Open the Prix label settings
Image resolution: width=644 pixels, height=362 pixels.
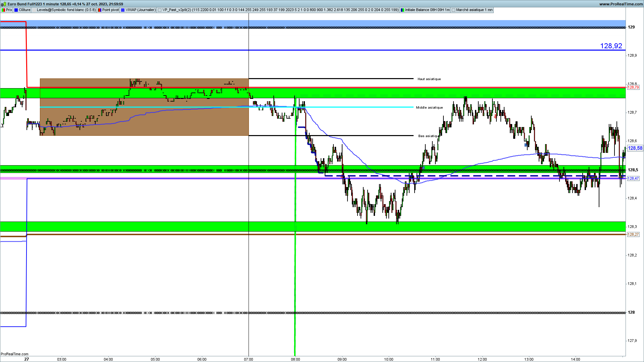pyautogui.click(x=9, y=10)
